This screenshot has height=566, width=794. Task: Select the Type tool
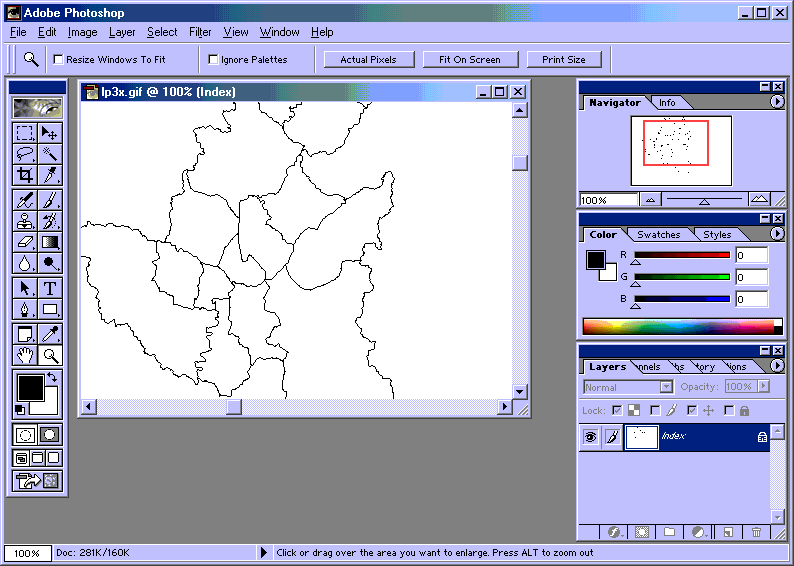(x=49, y=288)
